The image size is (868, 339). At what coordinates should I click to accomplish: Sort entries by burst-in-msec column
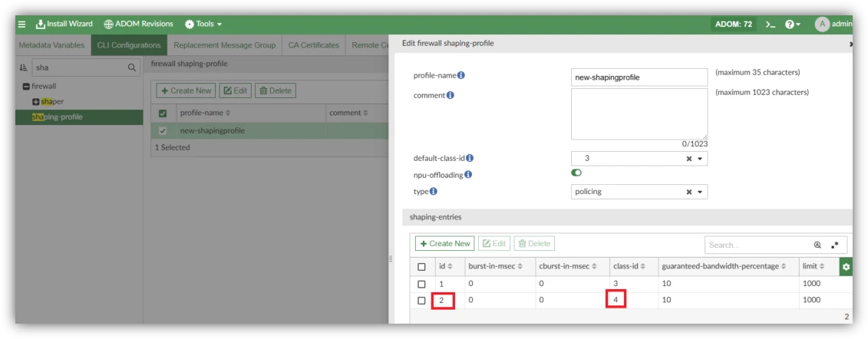point(496,267)
